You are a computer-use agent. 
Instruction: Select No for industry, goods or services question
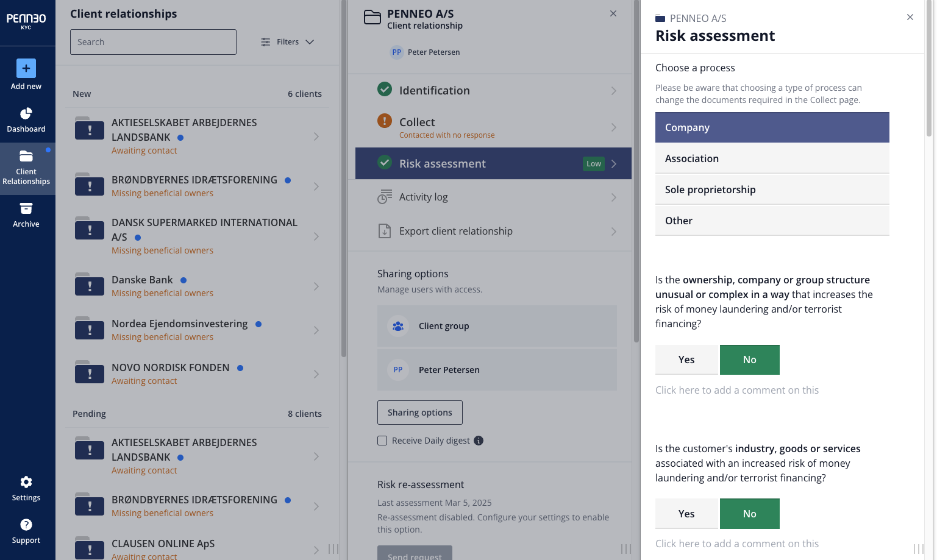pos(750,514)
